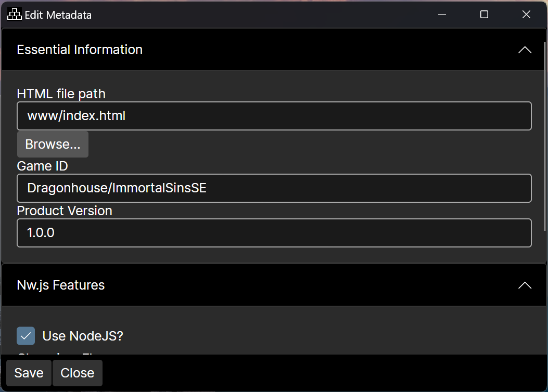Save the metadata changes

(x=29, y=373)
